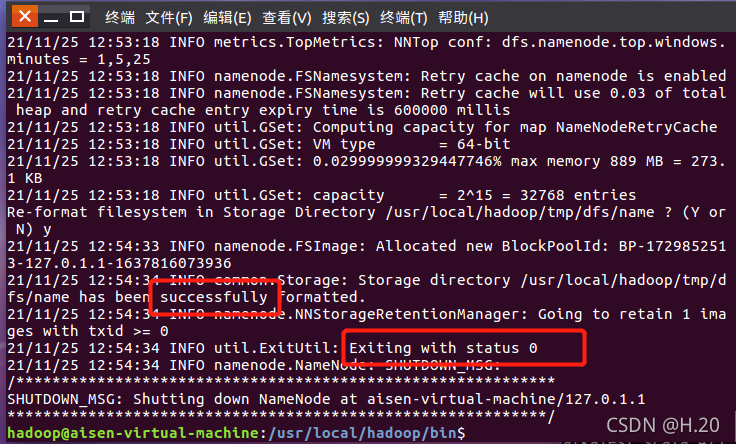Open the 终端(T) menu

point(404,18)
